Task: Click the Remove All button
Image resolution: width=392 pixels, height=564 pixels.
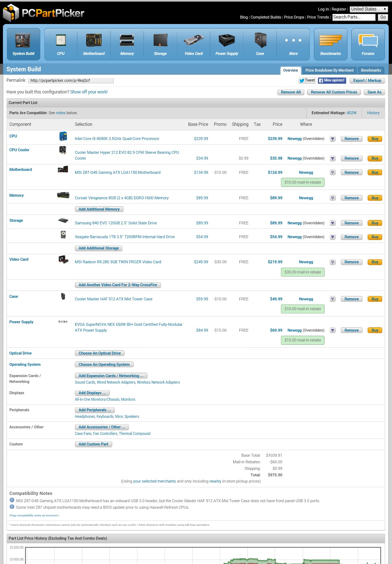Action: (291, 92)
